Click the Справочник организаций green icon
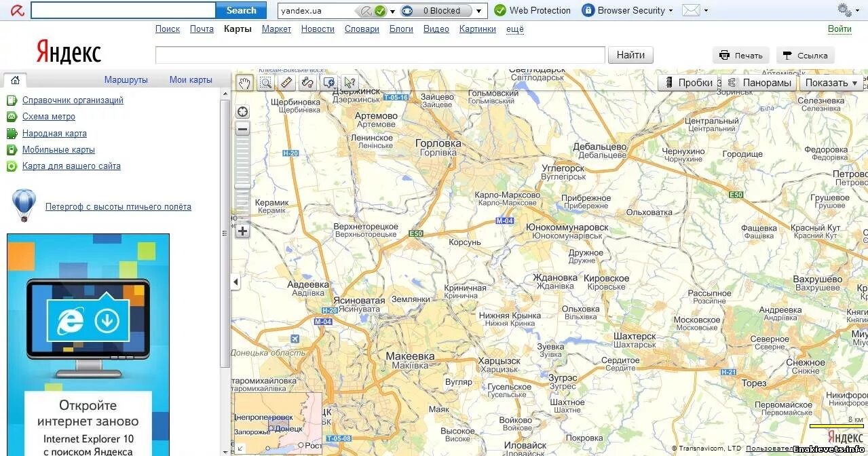The width and height of the screenshot is (868, 456). point(12,100)
